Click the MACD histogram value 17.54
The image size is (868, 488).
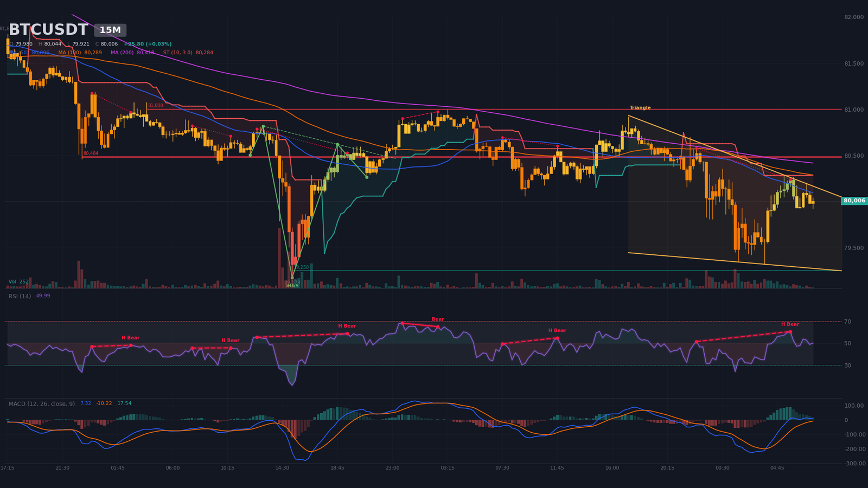pyautogui.click(x=124, y=403)
